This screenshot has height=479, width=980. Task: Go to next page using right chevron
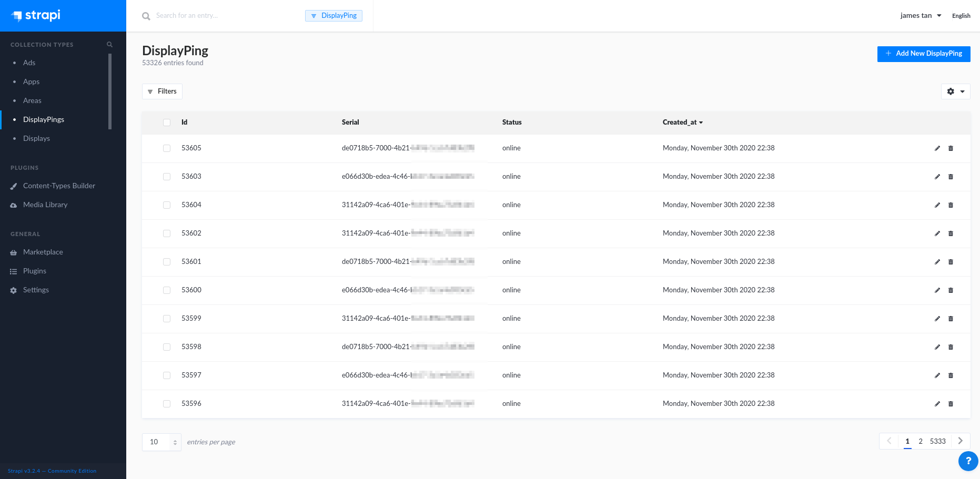[960, 441]
